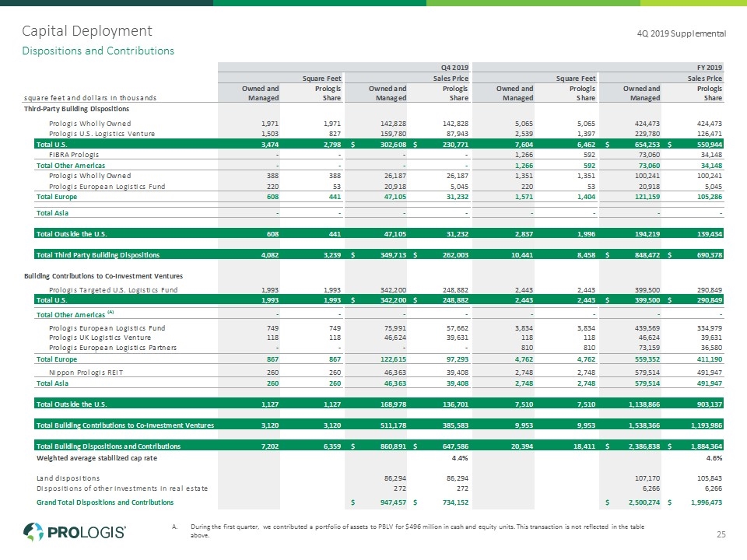Image resolution: width=747 pixels, height=560 pixels.
Task: Click 'square feet and dollars in thousands' label
Action: [90, 98]
